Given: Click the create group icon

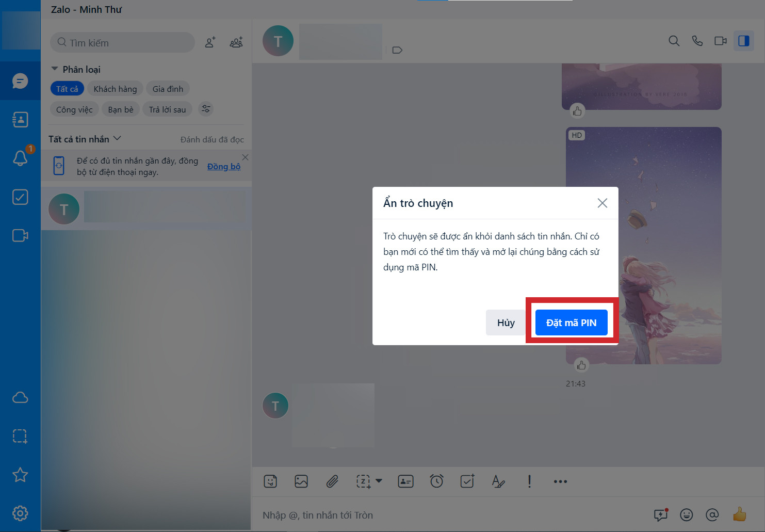Looking at the screenshot, I should point(236,42).
